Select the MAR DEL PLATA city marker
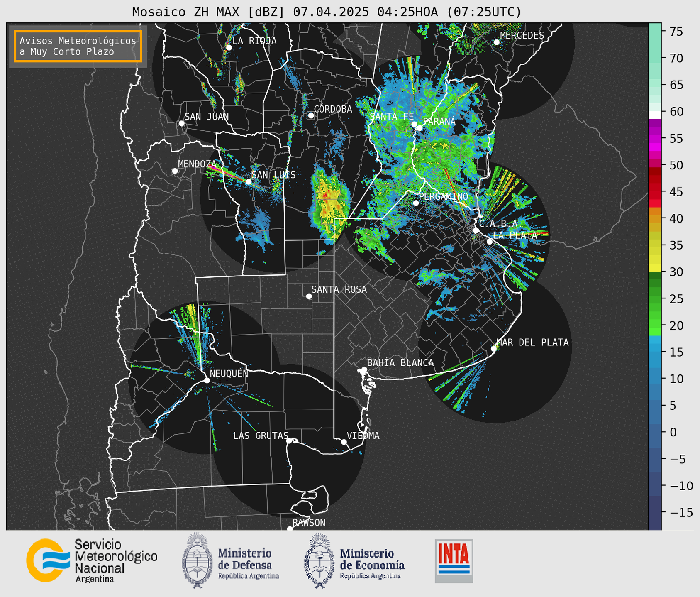Image resolution: width=700 pixels, height=597 pixels. (x=494, y=349)
